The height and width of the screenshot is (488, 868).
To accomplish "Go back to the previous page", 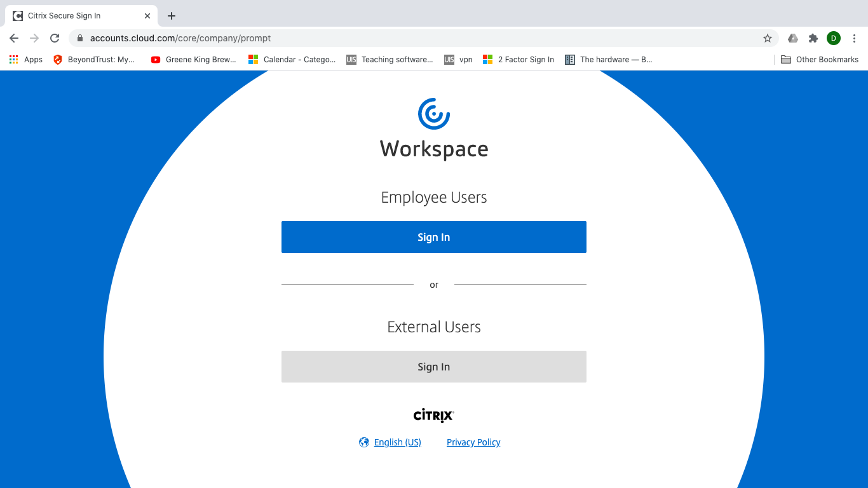I will pyautogui.click(x=14, y=38).
